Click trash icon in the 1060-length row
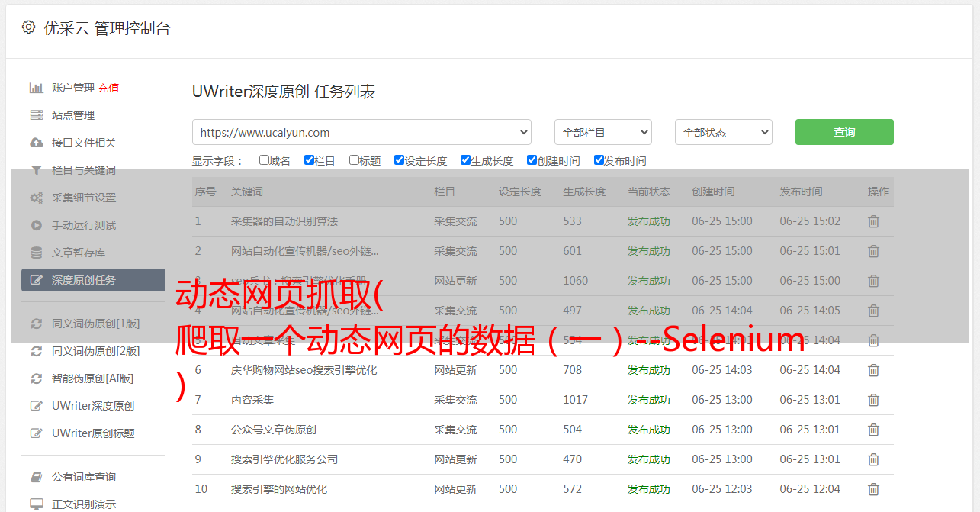The image size is (980, 512). click(873, 281)
